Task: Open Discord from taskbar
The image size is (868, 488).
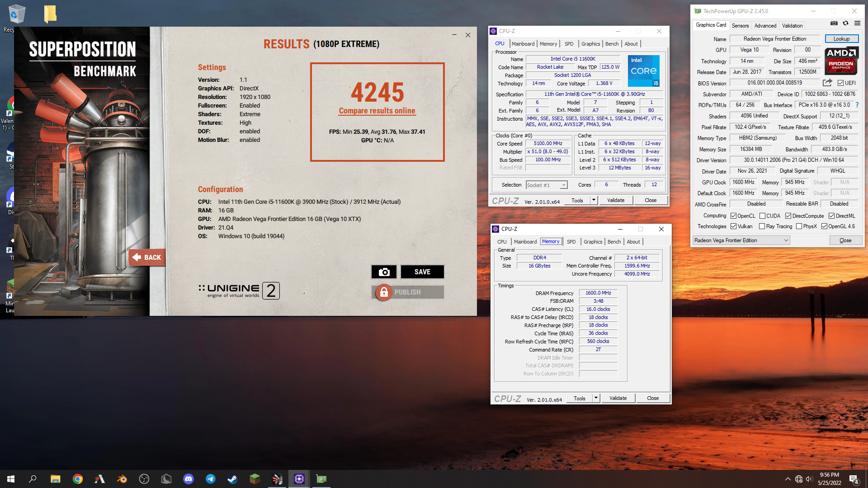Action: click(x=188, y=479)
